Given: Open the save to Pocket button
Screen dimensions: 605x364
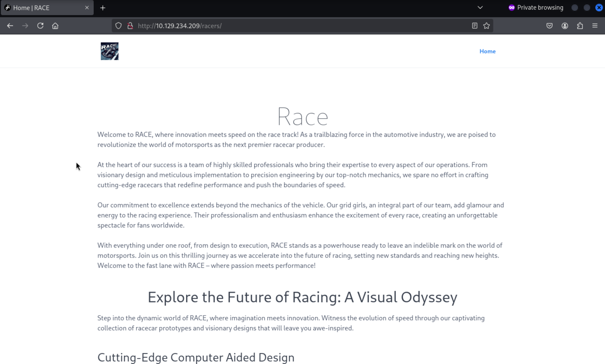Looking at the screenshot, I should [x=550, y=26].
